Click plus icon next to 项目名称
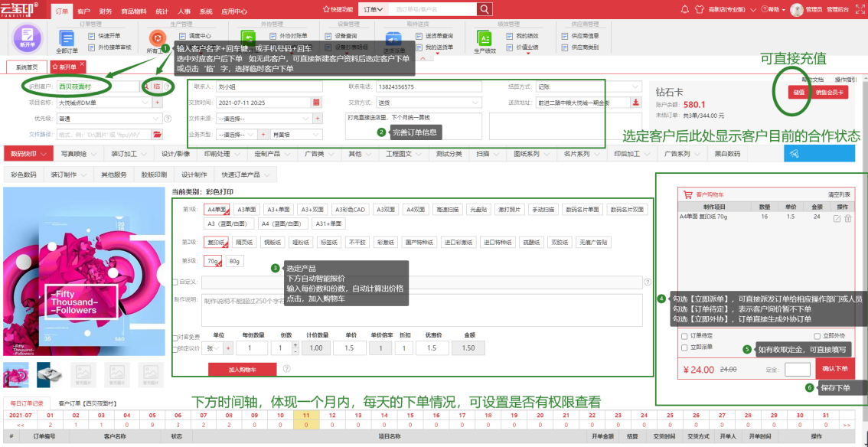This screenshot has width=868, height=447. 157,103
